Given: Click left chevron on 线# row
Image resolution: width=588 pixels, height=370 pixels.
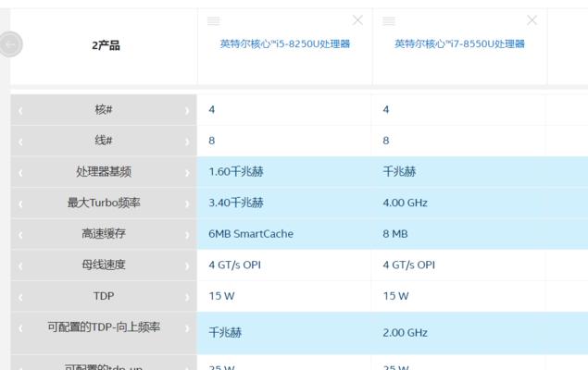Looking at the screenshot, I should click(20, 142).
